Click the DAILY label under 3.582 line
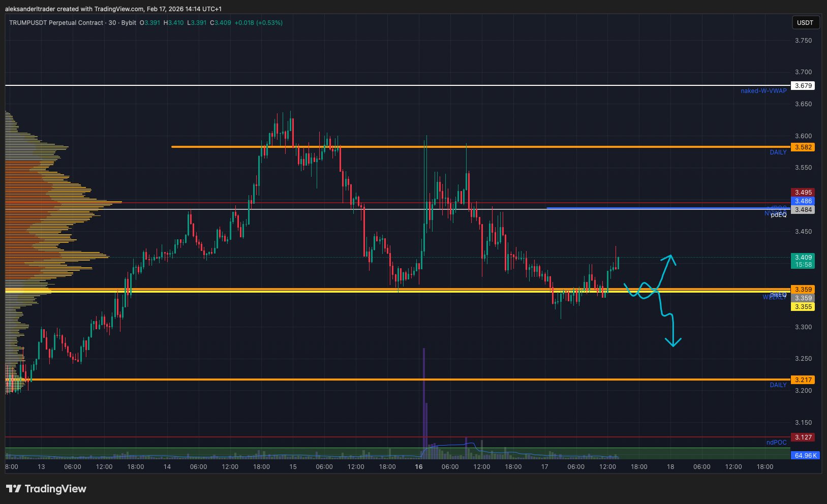The image size is (827, 504). 778,152
